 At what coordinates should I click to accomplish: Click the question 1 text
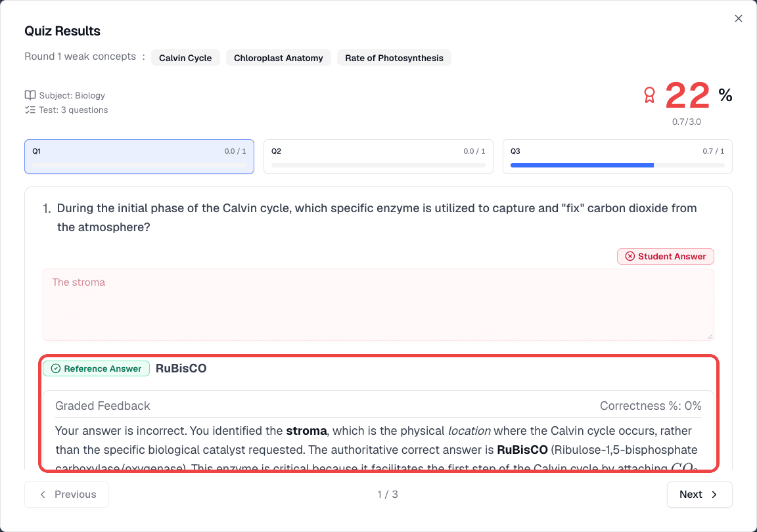tap(377, 217)
